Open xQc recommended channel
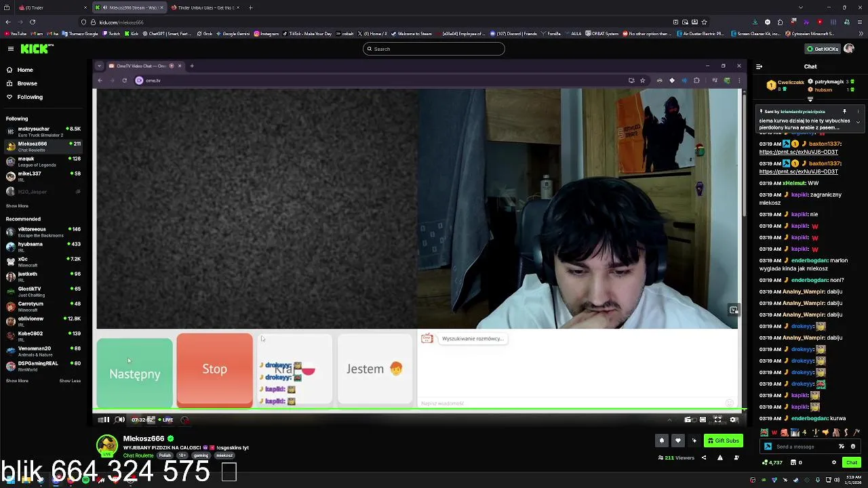The height and width of the screenshot is (488, 868). 43,262
